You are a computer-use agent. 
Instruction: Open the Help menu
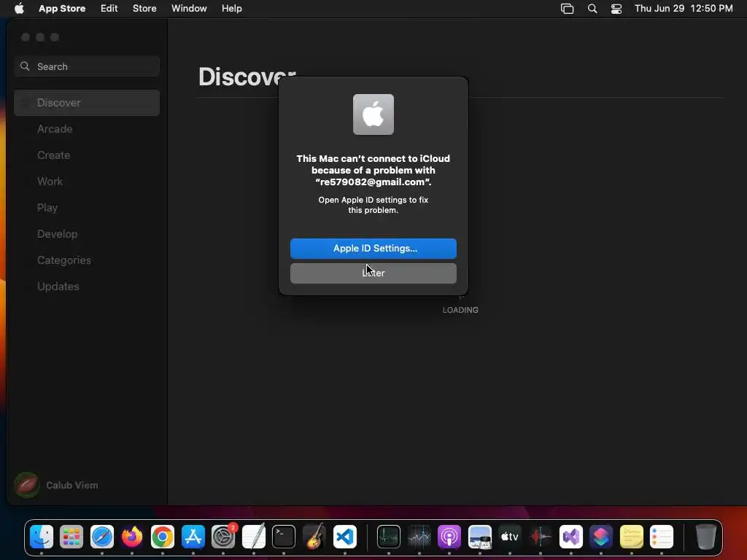click(x=231, y=8)
